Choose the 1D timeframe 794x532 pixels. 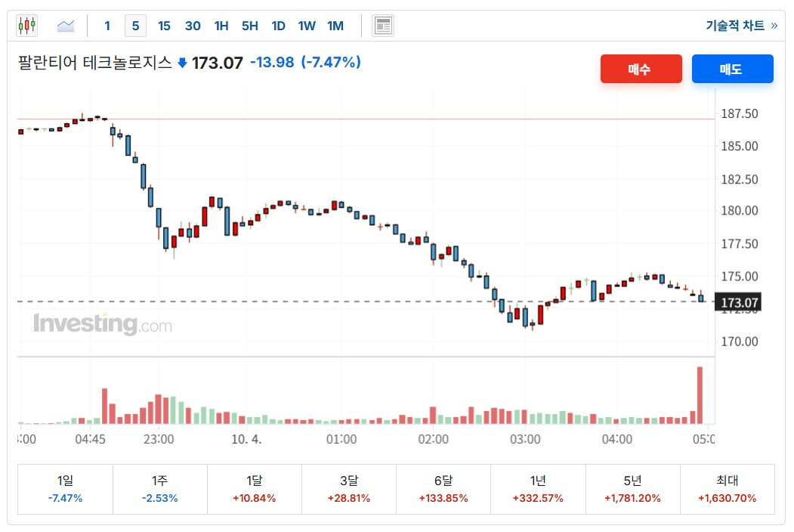(x=278, y=26)
